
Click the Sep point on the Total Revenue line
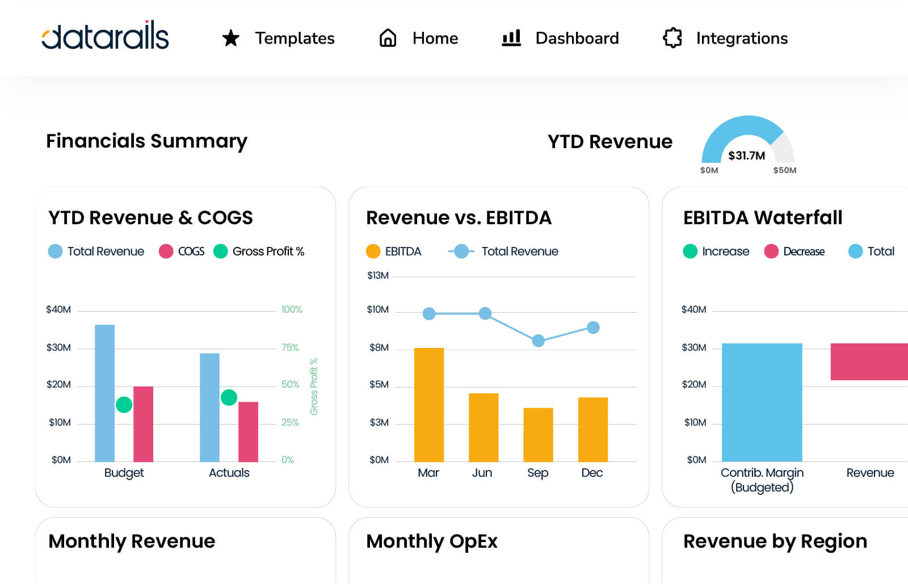[537, 341]
